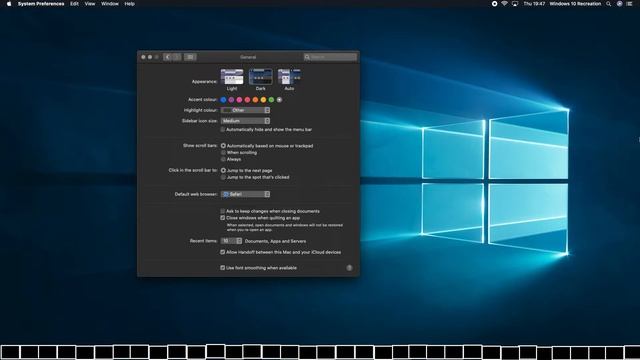Open the AirPlay display menu icon
Screen dimensions: 640x360
pos(515,4)
